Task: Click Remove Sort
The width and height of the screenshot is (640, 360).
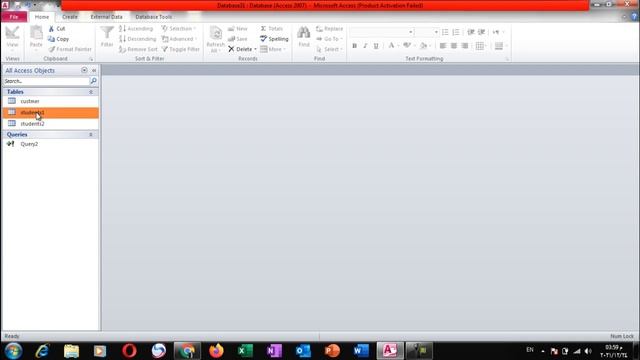Action: tap(138, 49)
